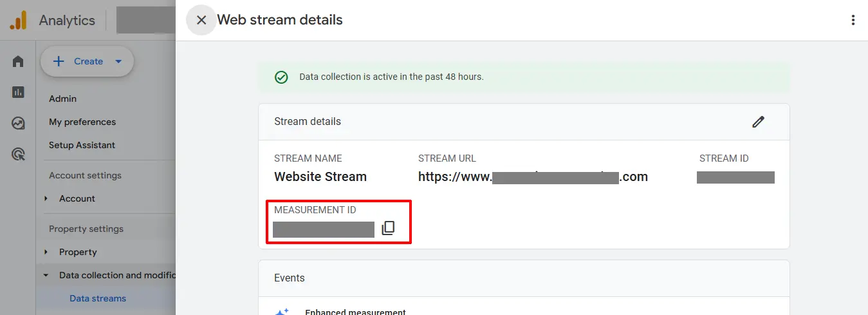Close the Web stream details panel

point(201,20)
